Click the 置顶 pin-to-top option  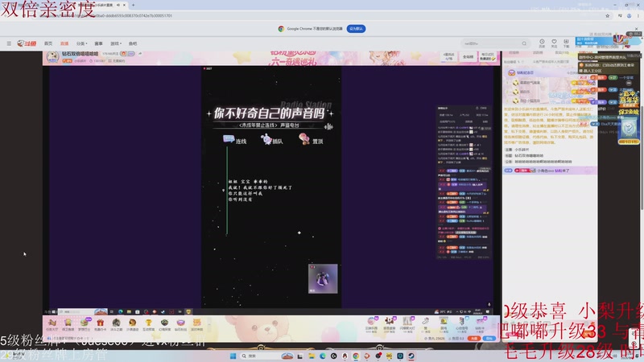point(312,139)
